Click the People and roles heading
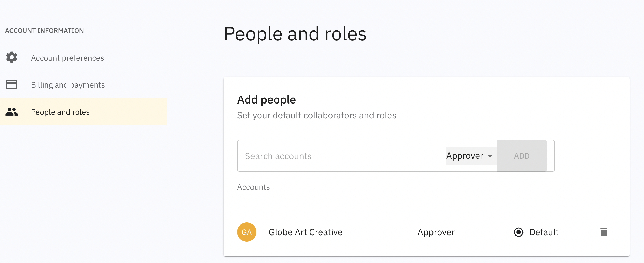 [x=295, y=33]
